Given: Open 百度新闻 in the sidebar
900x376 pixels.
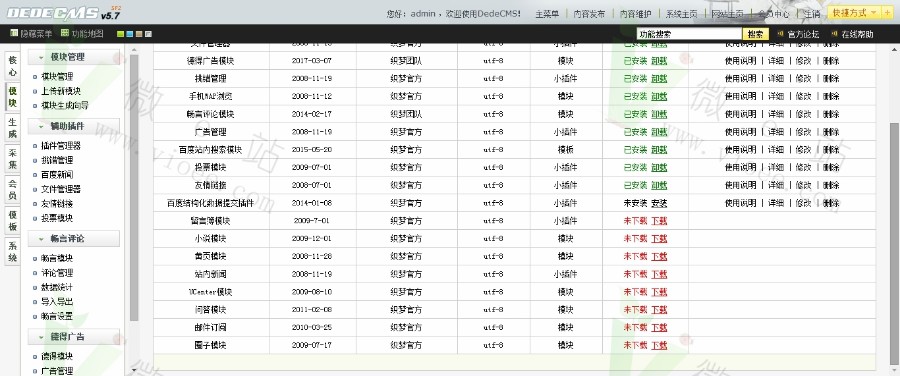Looking at the screenshot, I should click(x=57, y=174).
